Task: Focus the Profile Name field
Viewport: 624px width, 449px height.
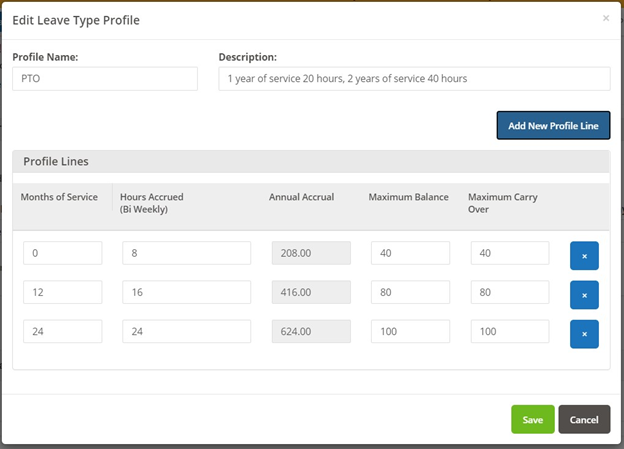Action: click(x=105, y=78)
